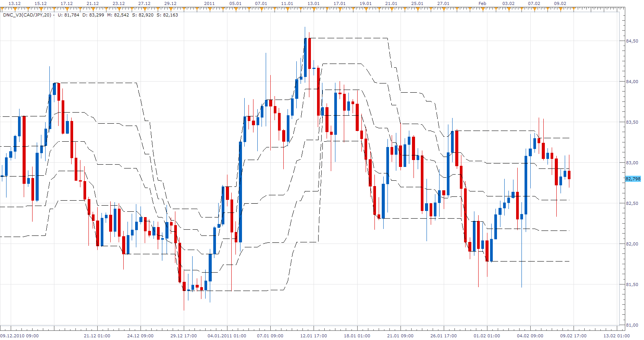This screenshot has height=340, width=644.
Task: Click the 21.12 01:00 time label
Action: click(97, 336)
